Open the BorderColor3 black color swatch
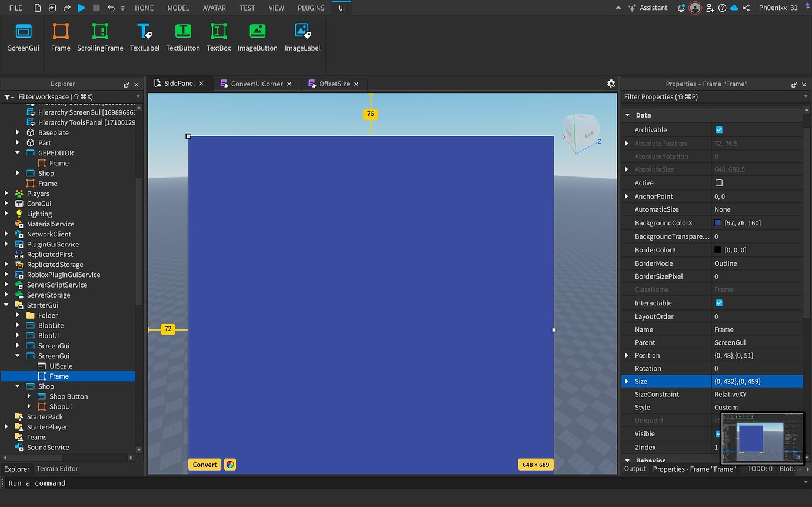This screenshot has height=507, width=812. [x=718, y=250]
